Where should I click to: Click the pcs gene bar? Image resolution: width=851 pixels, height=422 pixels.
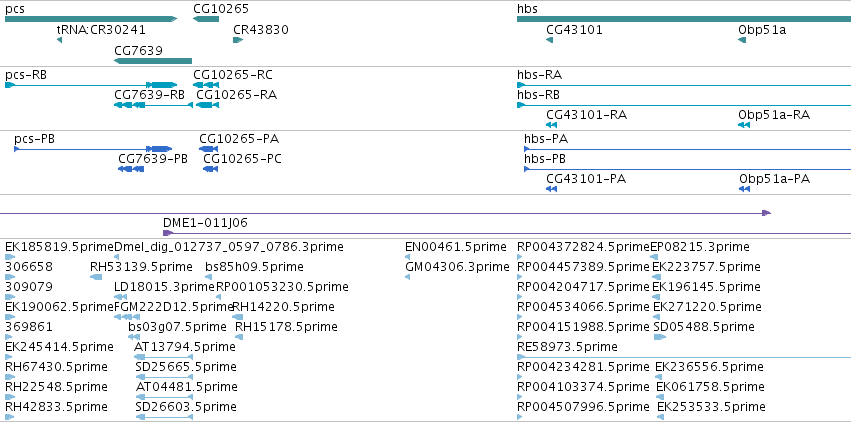[x=91, y=19]
